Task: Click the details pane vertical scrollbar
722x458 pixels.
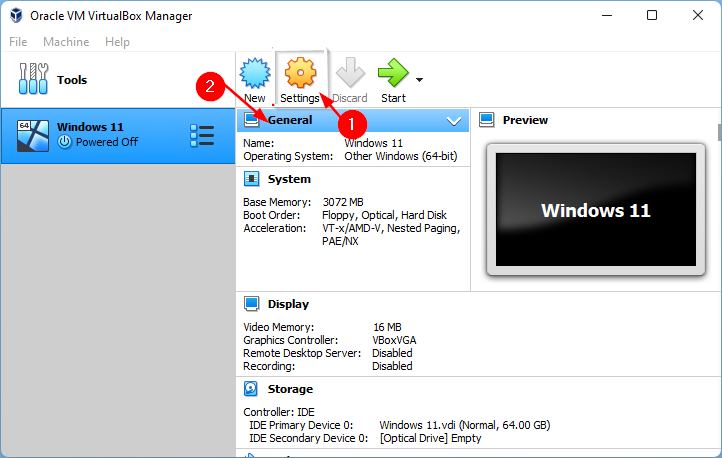Action: click(719, 133)
